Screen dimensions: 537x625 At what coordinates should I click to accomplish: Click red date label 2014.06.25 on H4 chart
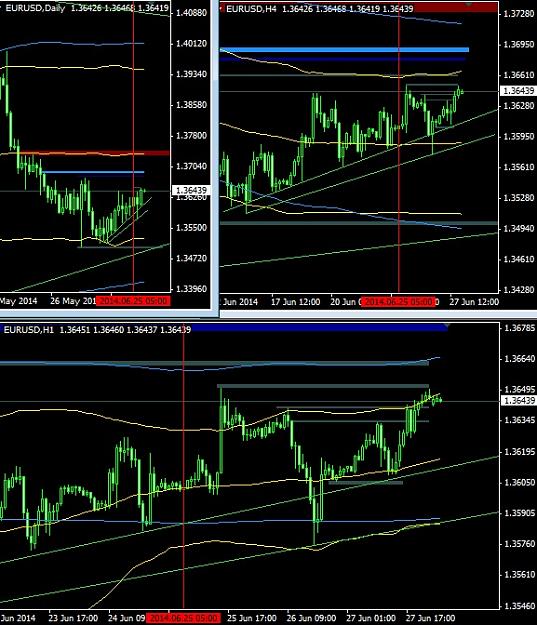pyautogui.click(x=399, y=302)
